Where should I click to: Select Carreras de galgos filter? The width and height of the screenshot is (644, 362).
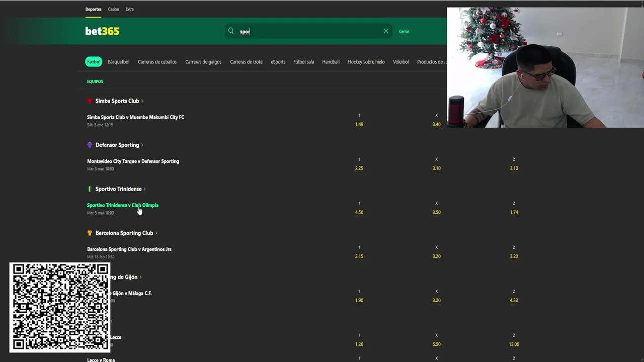203,62
